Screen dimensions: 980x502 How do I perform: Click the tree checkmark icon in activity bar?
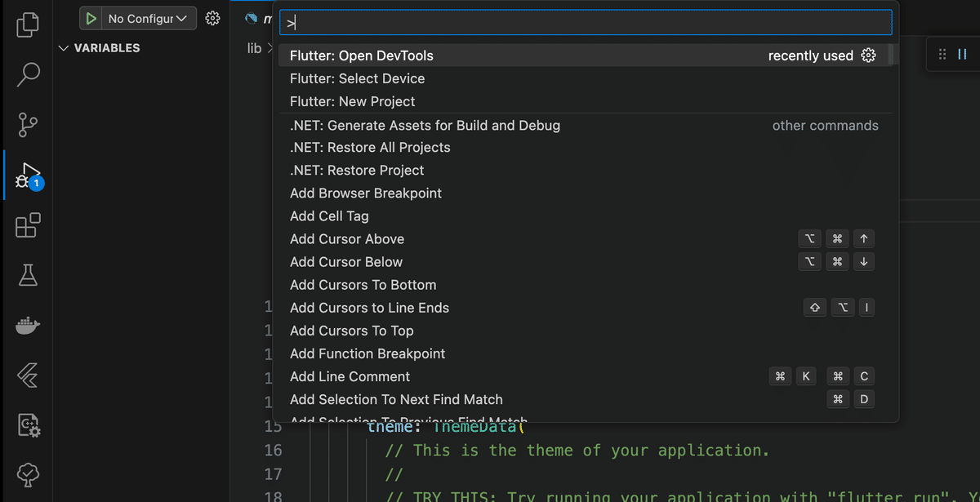click(x=28, y=474)
